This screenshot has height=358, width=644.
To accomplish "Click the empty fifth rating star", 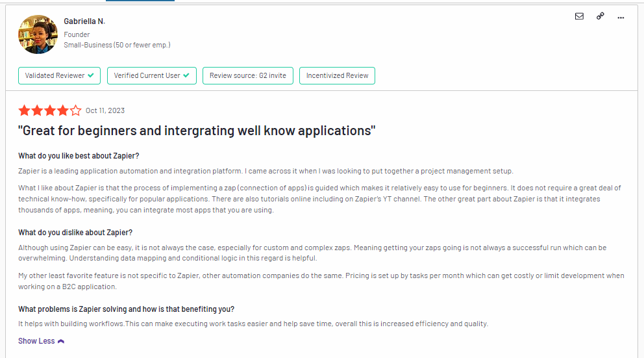I will coord(75,110).
